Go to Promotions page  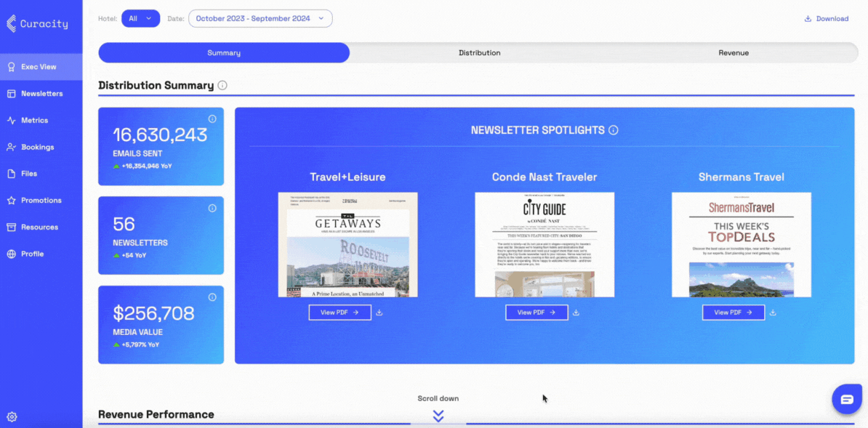pos(41,201)
